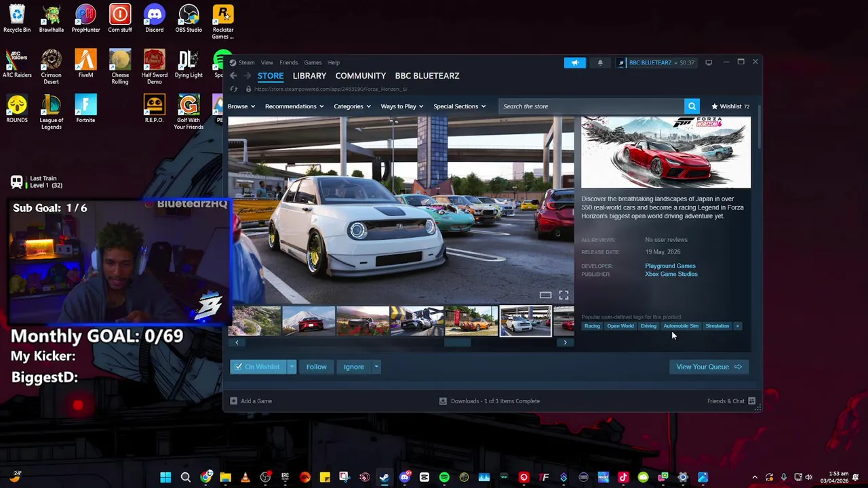The image size is (868, 488).
Task: Click the thumbnail strip left arrow
Action: click(237, 342)
